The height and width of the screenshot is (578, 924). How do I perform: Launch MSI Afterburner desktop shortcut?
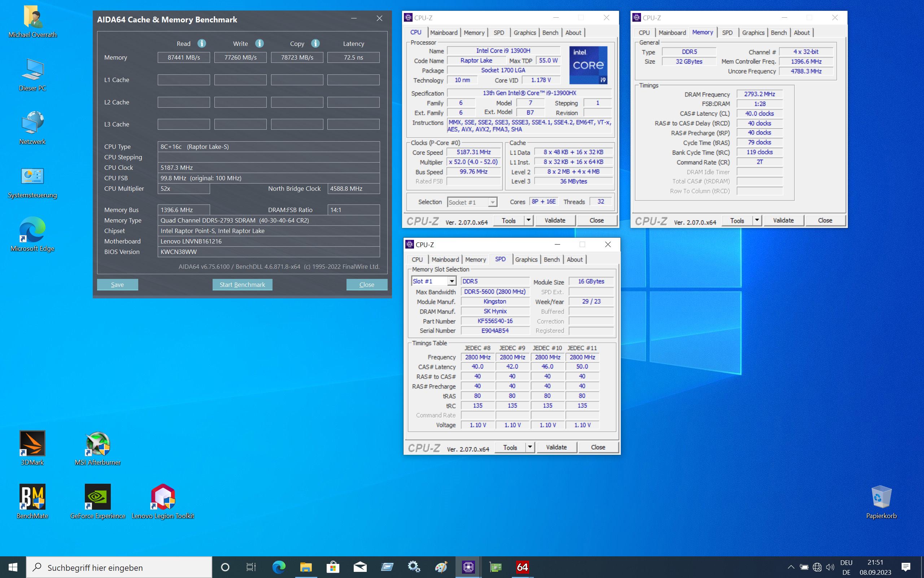point(98,448)
